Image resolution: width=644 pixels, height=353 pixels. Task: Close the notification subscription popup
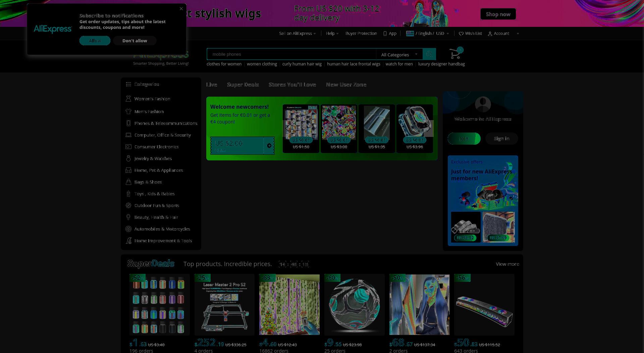coord(181,9)
